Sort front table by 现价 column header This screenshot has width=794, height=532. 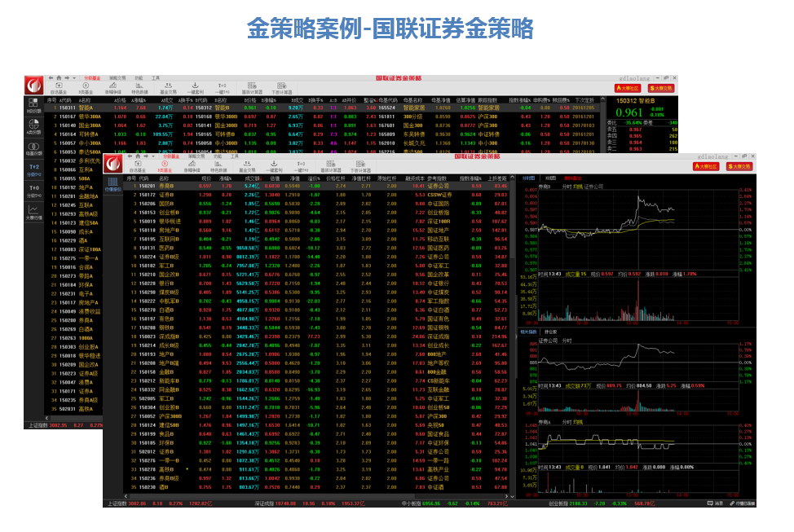pos(206,178)
